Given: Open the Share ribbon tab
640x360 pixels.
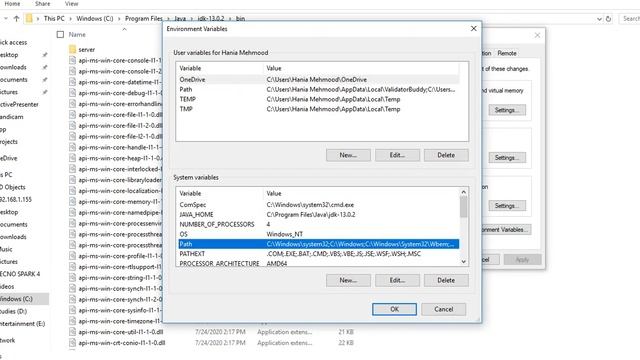Looking at the screenshot, I should pyautogui.click(x=42, y=4).
